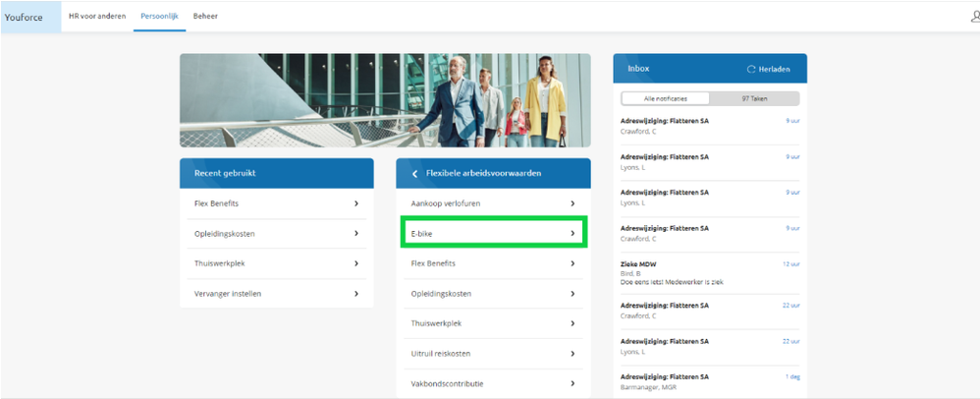Click the banner image of walking colleagues
This screenshot has width=980, height=399.
tap(385, 100)
